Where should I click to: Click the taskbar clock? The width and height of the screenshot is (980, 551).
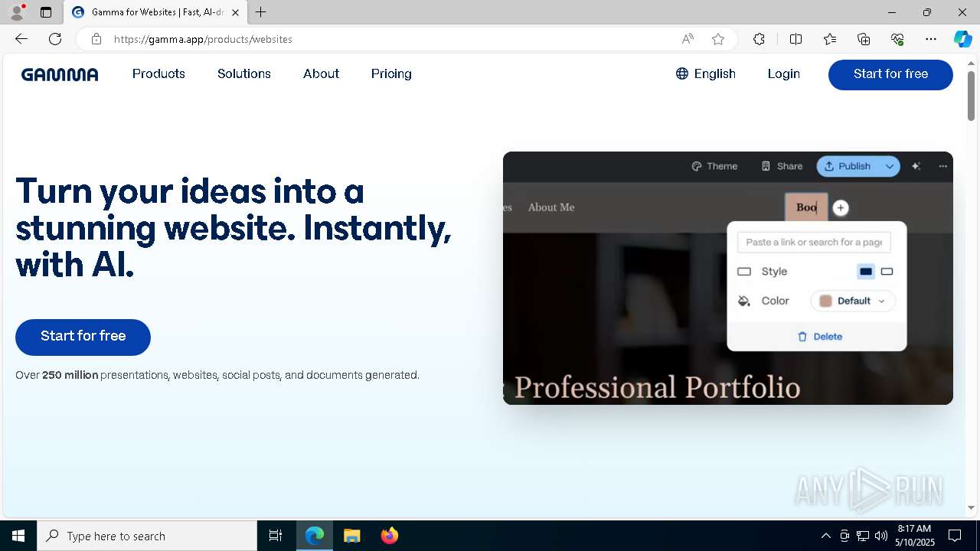click(915, 536)
